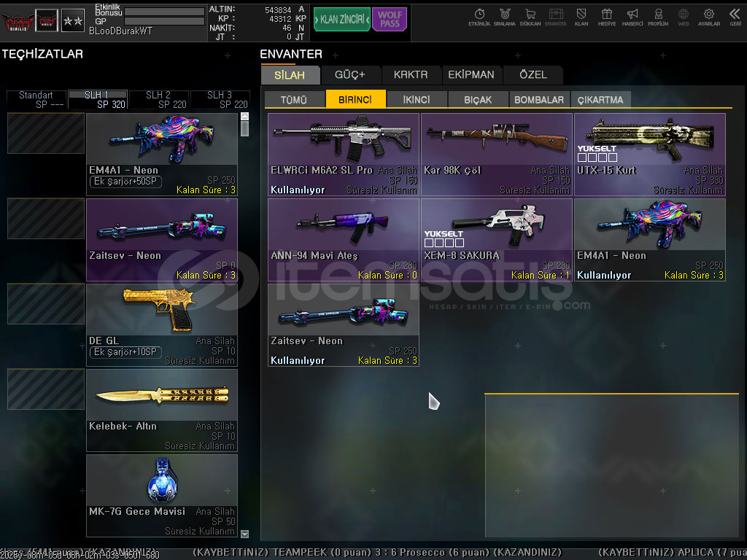Viewport: 747px width, 560px height.
Task: Open the Etkinlik events icon
Action: click(x=479, y=17)
